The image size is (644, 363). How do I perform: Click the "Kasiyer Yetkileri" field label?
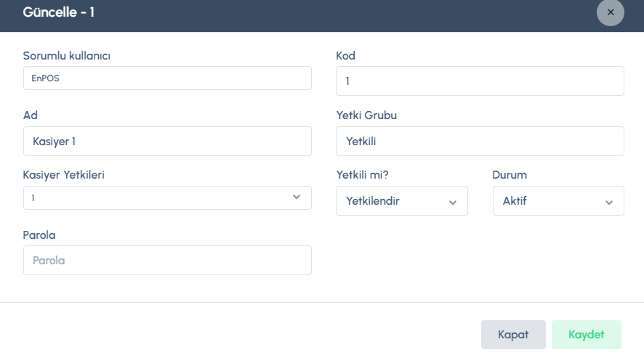tap(67, 175)
